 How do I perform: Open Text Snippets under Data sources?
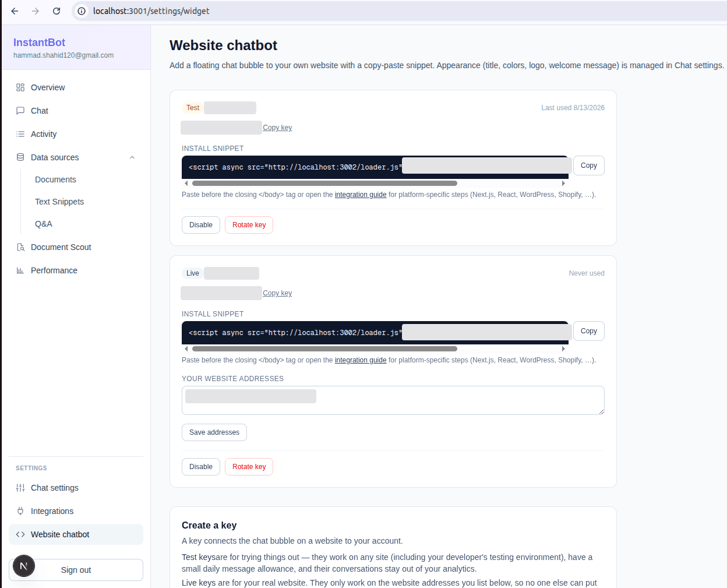tap(59, 202)
